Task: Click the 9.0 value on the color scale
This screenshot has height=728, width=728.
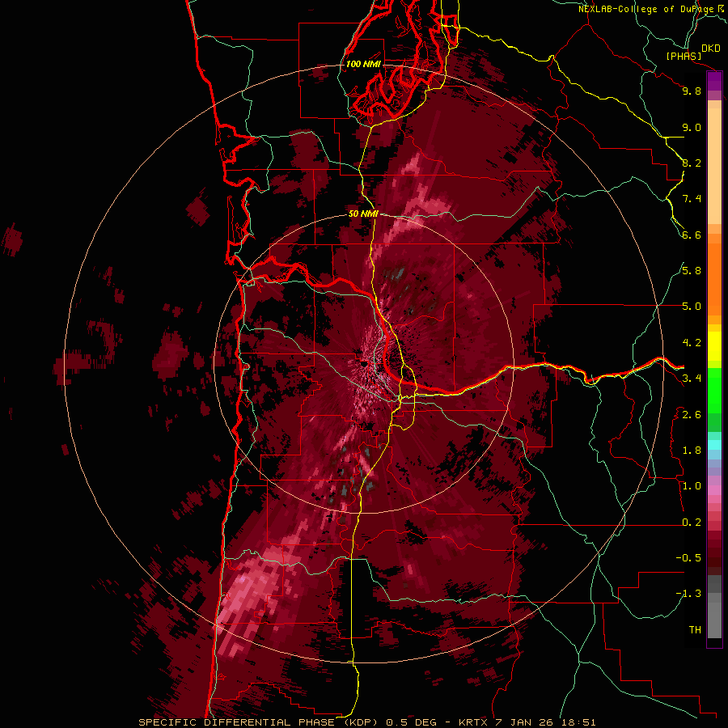Action: (692, 127)
